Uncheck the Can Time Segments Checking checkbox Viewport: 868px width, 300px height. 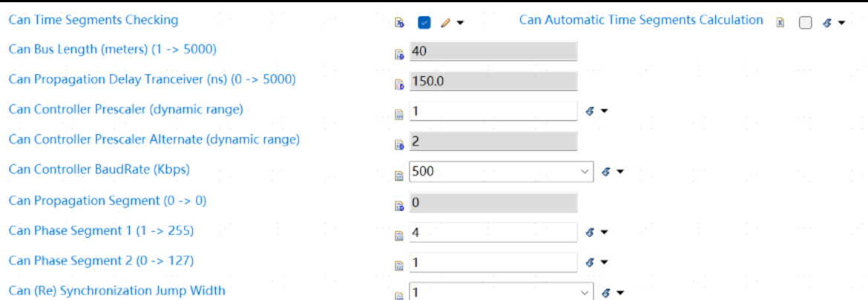pyautogui.click(x=424, y=23)
